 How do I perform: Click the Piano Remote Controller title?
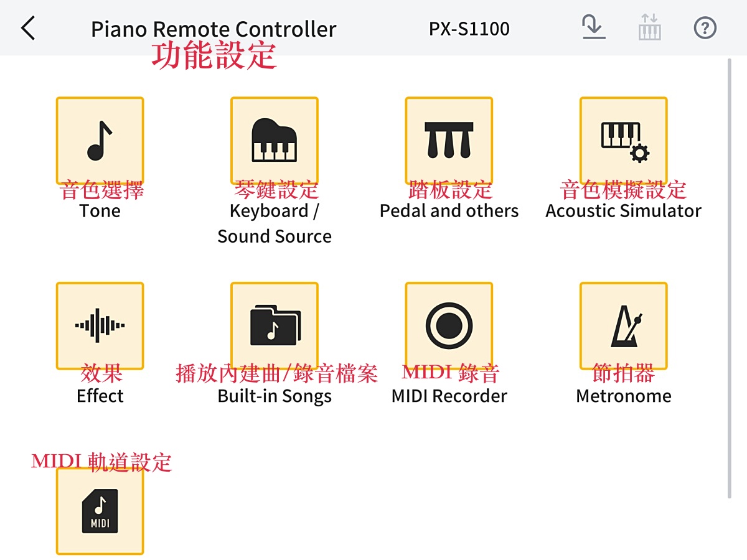[214, 29]
